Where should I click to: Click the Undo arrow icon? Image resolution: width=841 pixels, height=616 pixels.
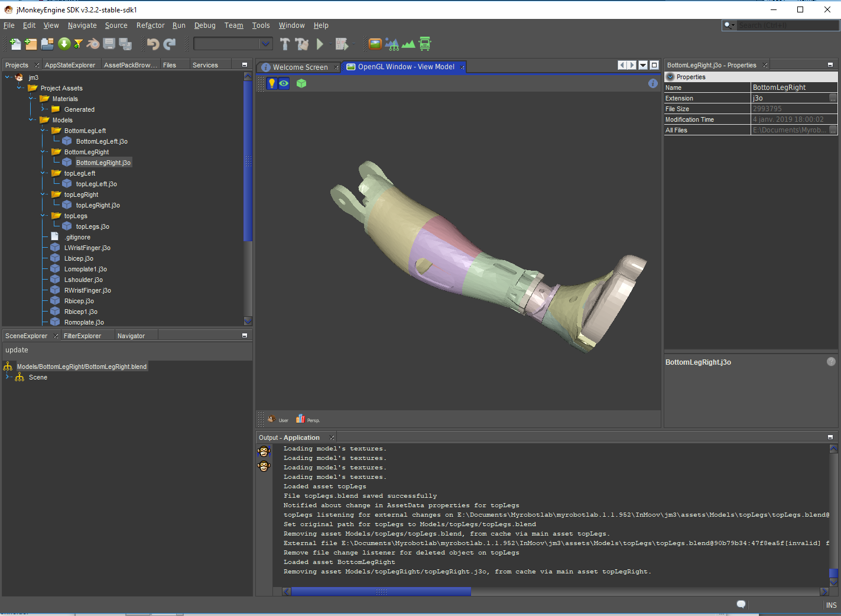[153, 44]
